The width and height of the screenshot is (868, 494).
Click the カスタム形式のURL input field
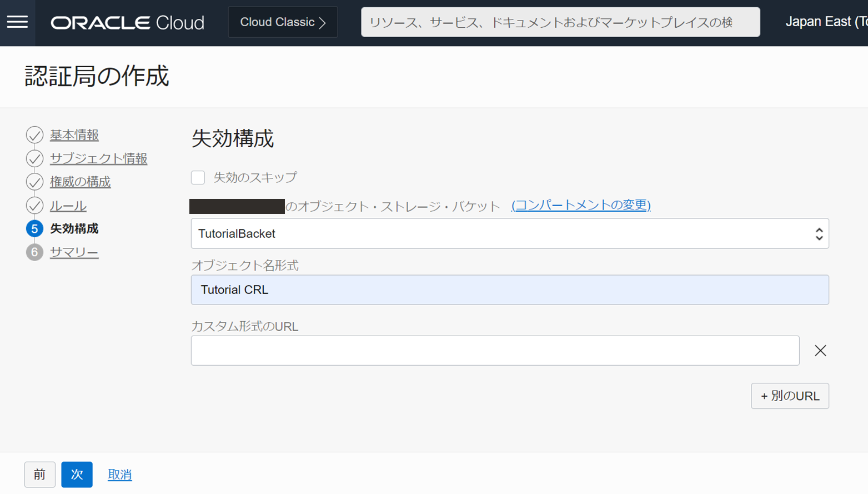tap(495, 351)
